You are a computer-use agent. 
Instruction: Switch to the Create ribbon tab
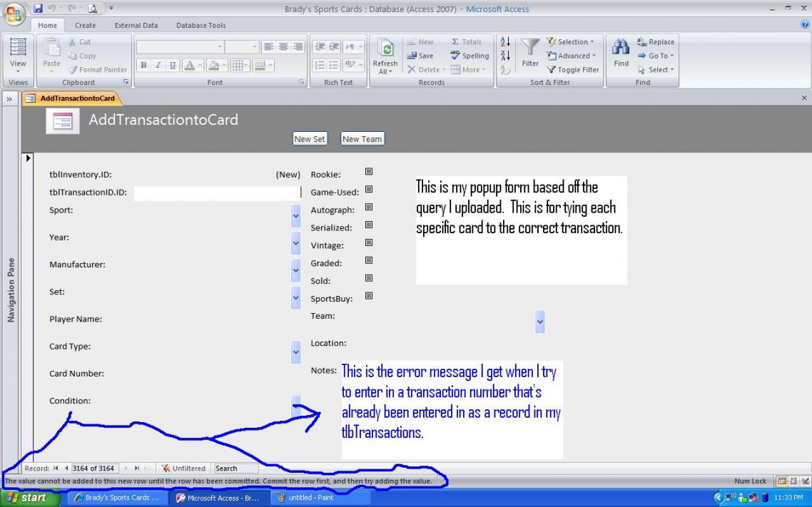85,26
